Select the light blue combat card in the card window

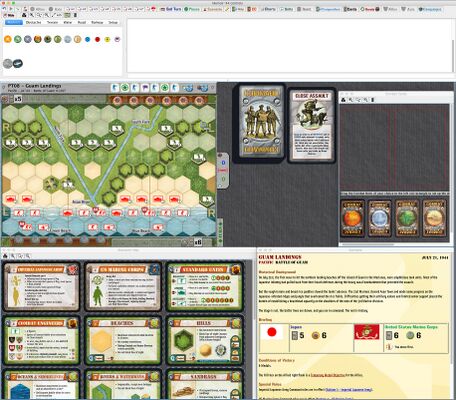pyautogui.click(x=379, y=218)
